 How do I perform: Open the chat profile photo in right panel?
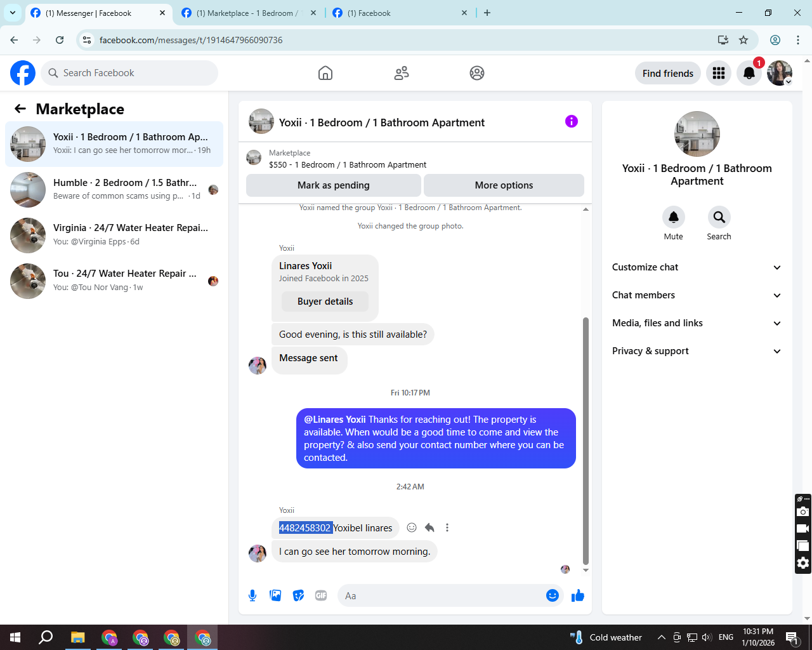(x=697, y=134)
